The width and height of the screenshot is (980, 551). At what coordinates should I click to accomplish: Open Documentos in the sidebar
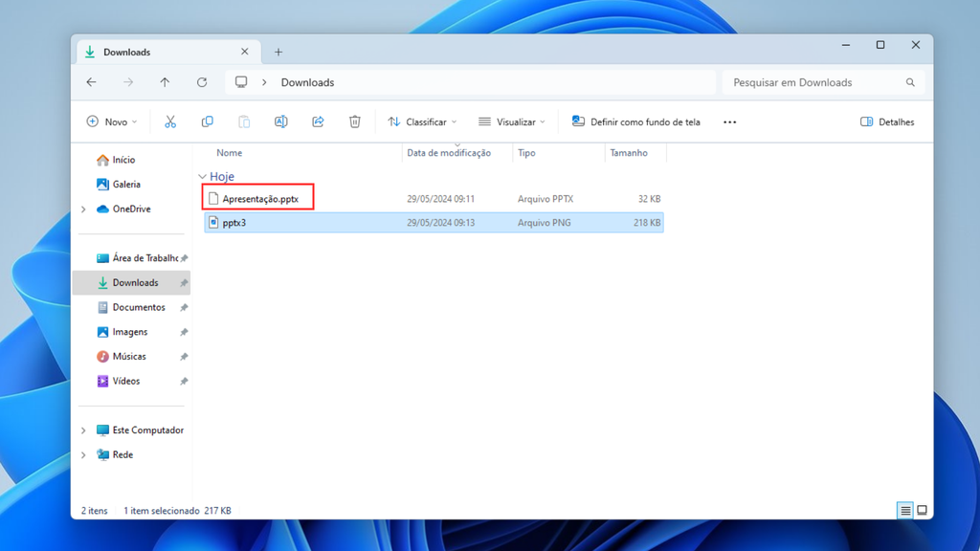138,308
